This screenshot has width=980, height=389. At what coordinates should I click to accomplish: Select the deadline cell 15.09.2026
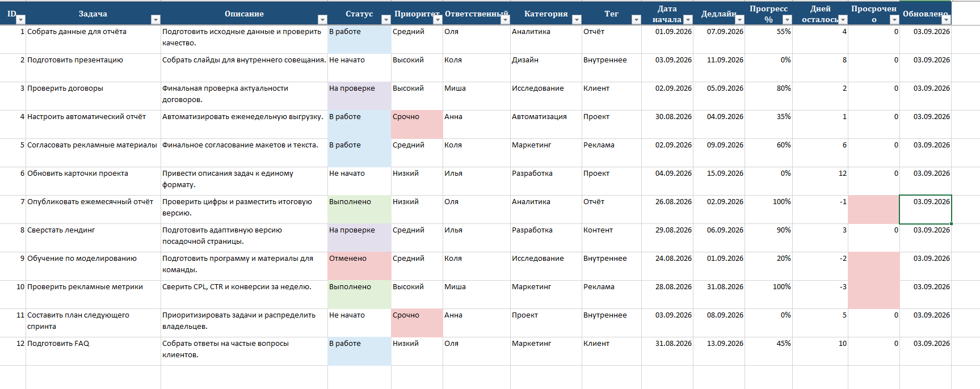719,181
